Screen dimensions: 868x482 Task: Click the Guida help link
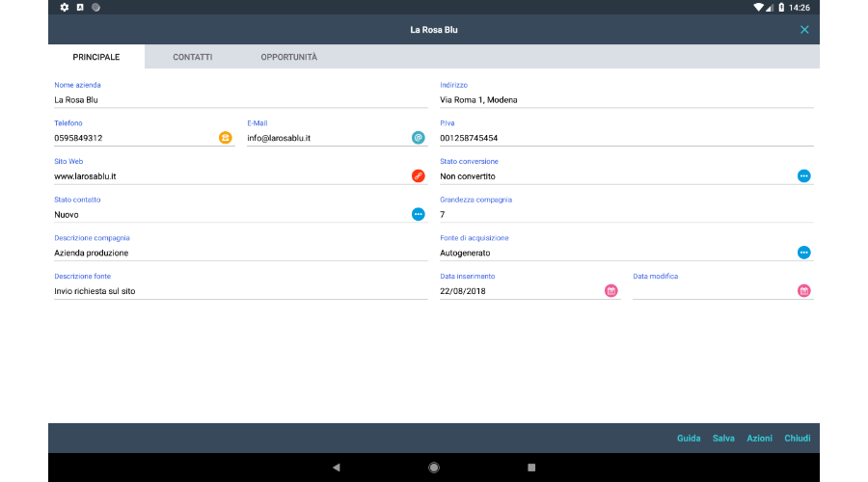(x=689, y=439)
